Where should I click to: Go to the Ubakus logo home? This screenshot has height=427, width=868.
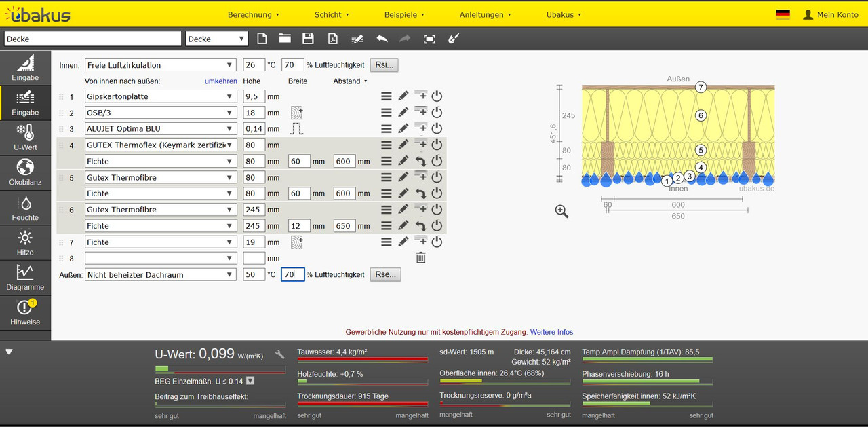[x=39, y=14]
